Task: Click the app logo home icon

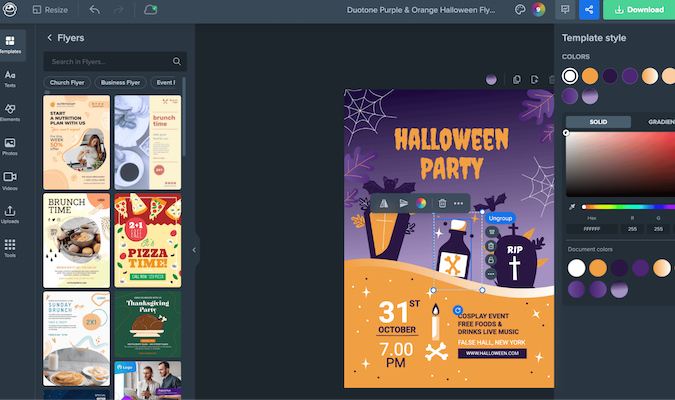Action: [x=10, y=9]
